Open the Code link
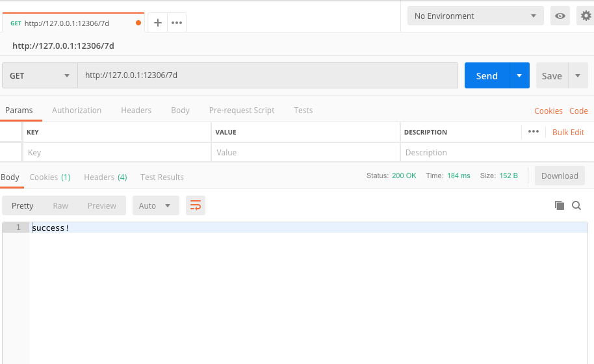 click(x=578, y=110)
